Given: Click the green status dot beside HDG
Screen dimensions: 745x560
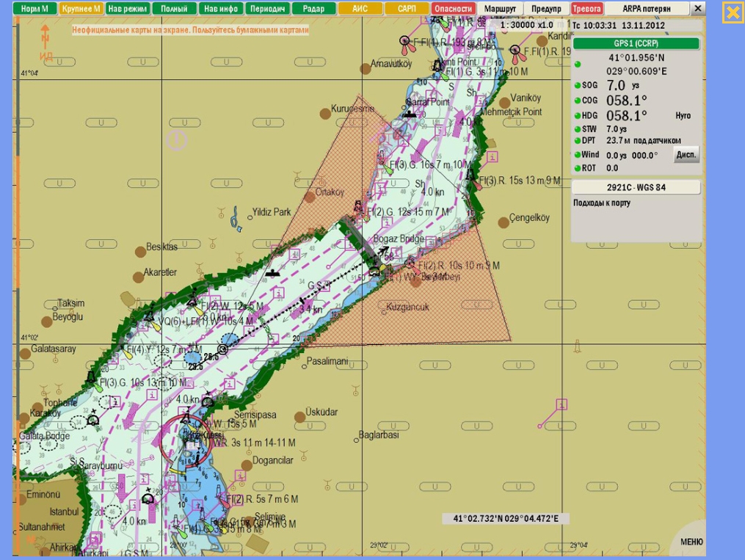Looking at the screenshot, I should click(x=577, y=116).
